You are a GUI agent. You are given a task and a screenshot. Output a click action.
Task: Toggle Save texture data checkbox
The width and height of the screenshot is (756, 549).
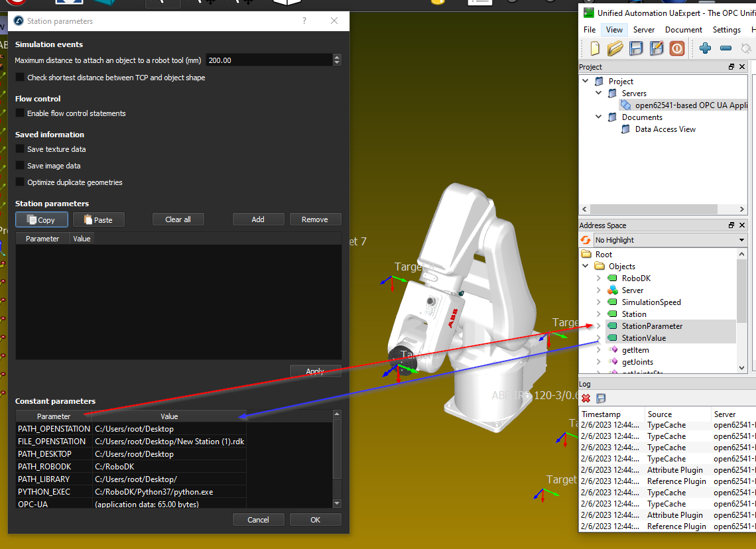[20, 149]
